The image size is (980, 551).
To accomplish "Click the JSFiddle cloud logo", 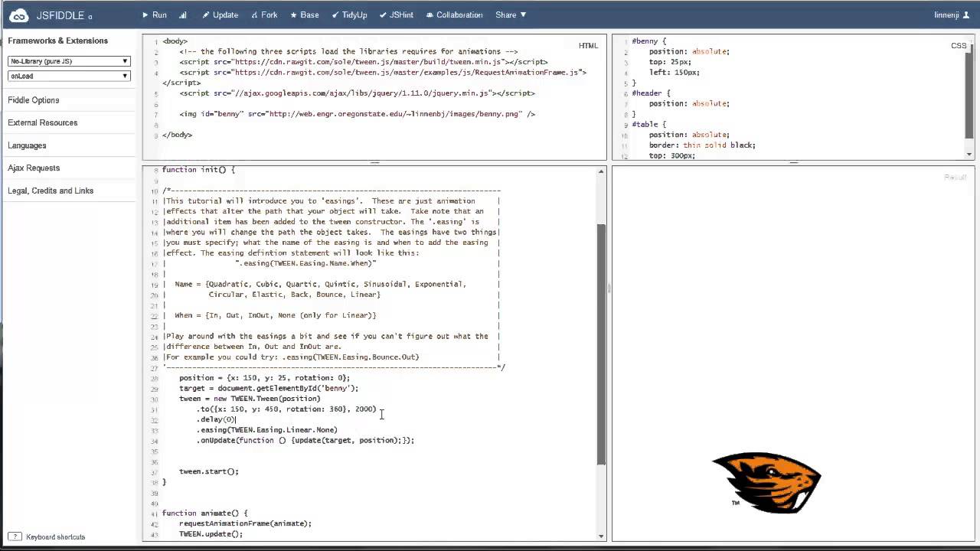I will pos(19,15).
